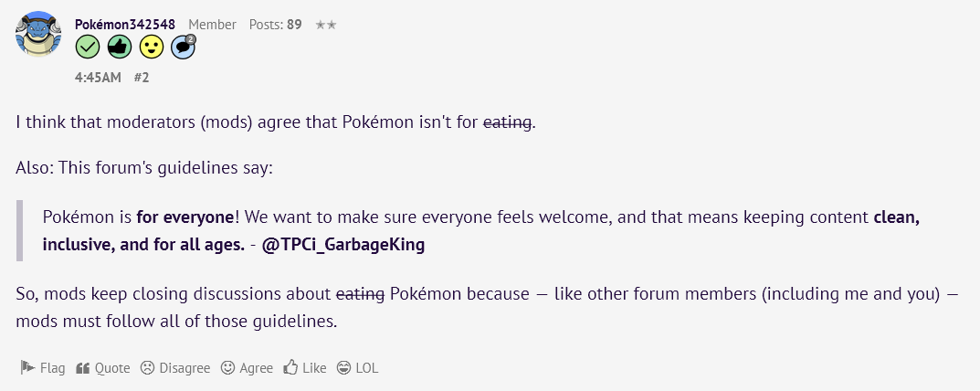Open the Blastoise avatar of Pokémon342548
This screenshot has width=980, height=391.
(x=38, y=34)
